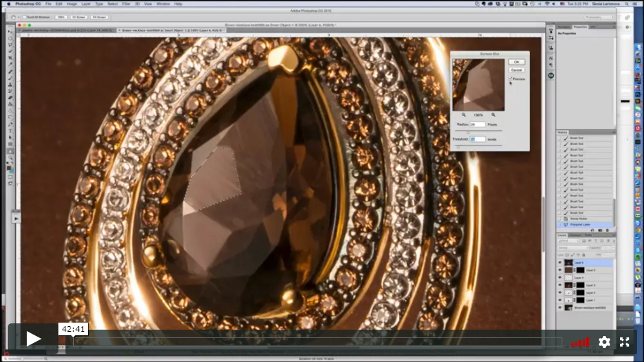
Task: Switch to the jewelry-necklace document tab
Action: pos(68,30)
